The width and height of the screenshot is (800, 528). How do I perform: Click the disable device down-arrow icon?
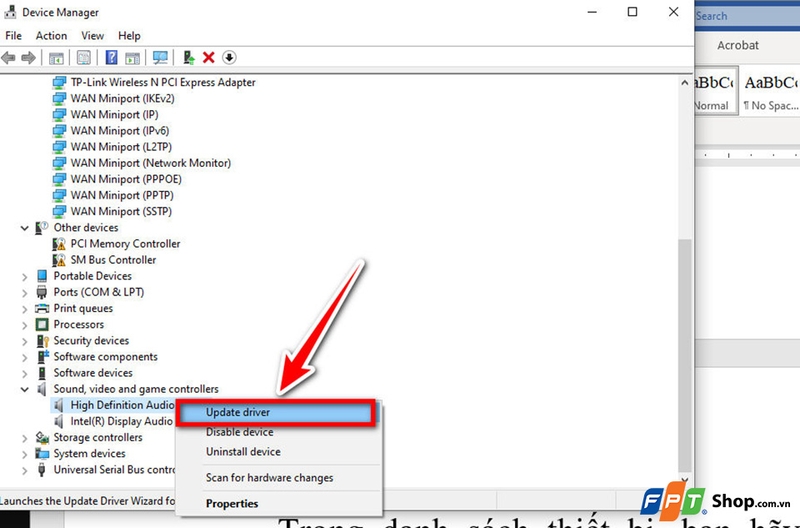click(x=229, y=58)
